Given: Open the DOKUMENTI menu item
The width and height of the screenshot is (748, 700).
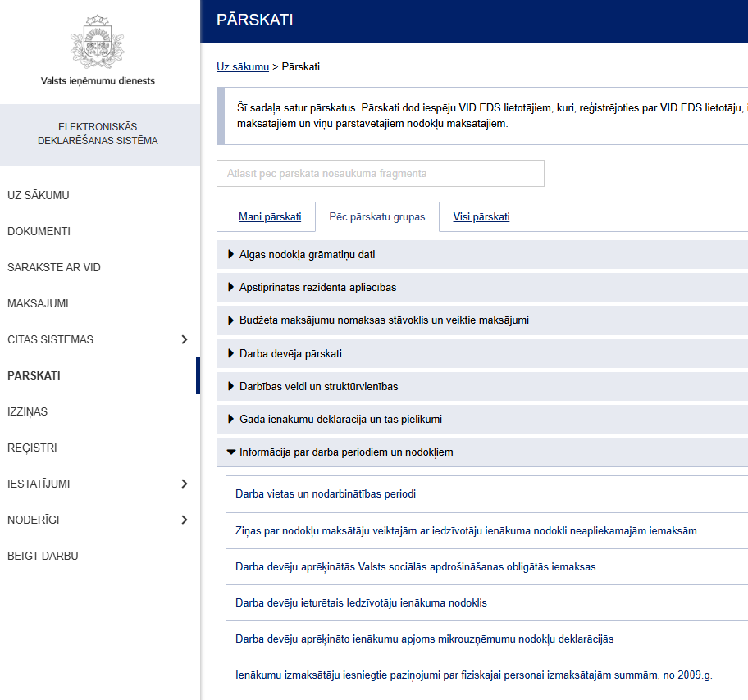Looking at the screenshot, I should pyautogui.click(x=39, y=231).
